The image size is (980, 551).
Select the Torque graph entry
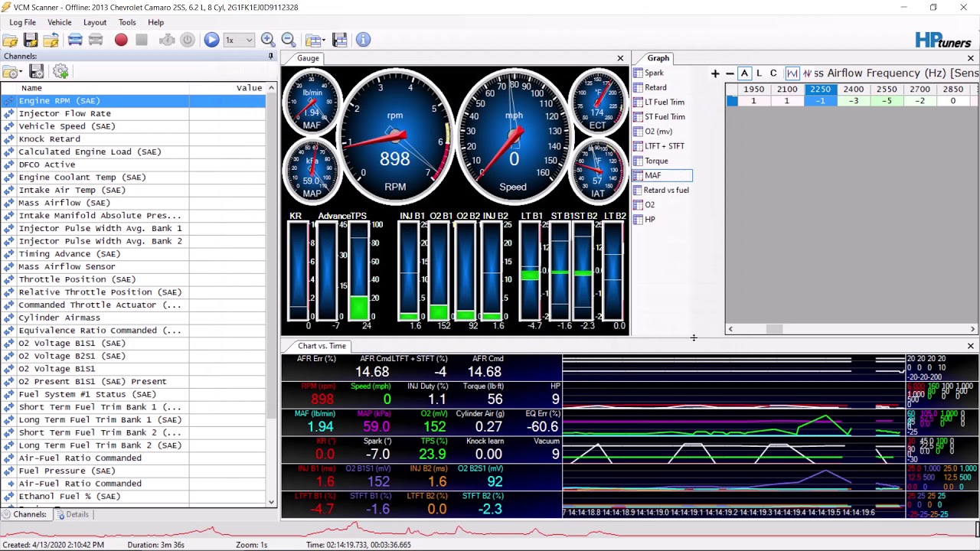(x=651, y=161)
